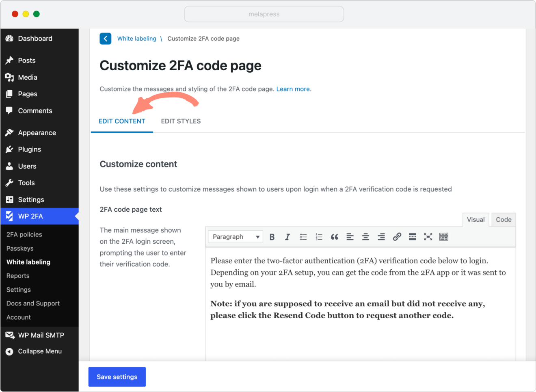
Task: Click the Settings sliders icon in sidebar
Action: (x=9, y=199)
